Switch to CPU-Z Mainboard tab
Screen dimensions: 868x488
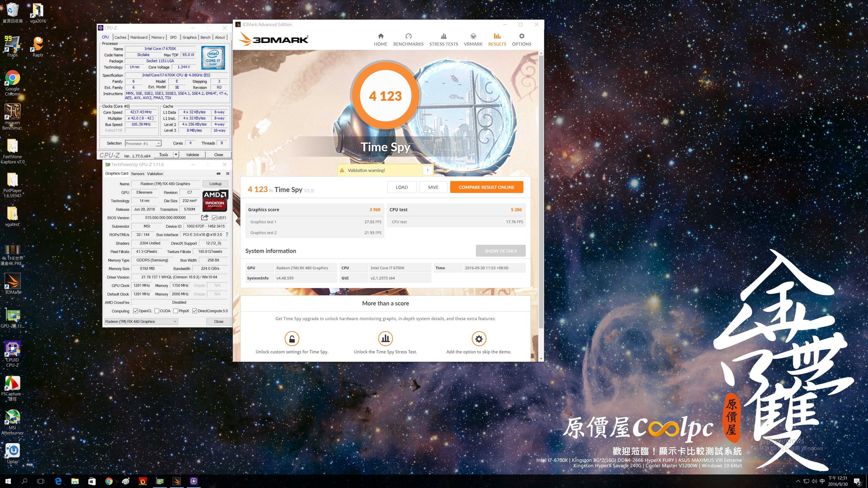(139, 37)
